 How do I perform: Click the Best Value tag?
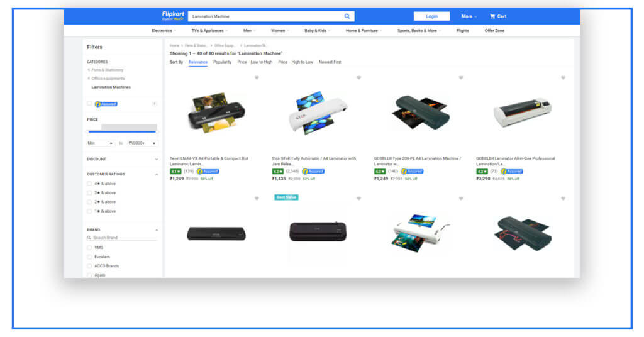(286, 197)
